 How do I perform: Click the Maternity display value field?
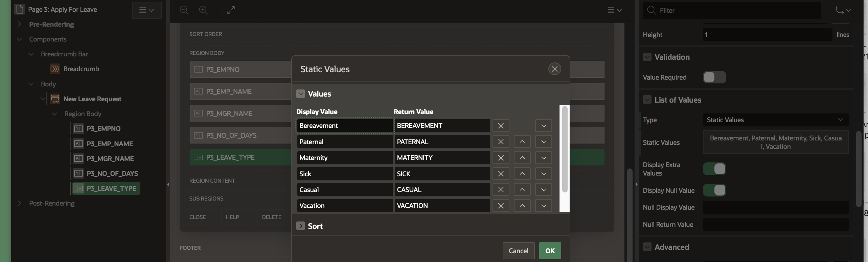(x=344, y=158)
